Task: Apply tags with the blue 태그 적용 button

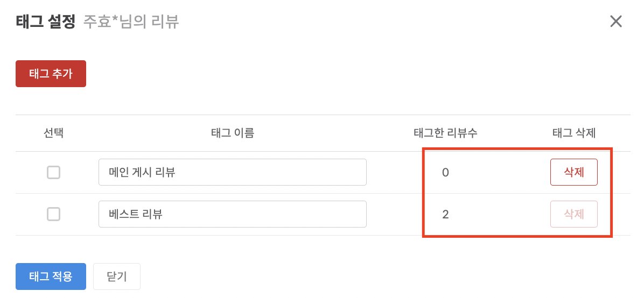Action: (51, 276)
